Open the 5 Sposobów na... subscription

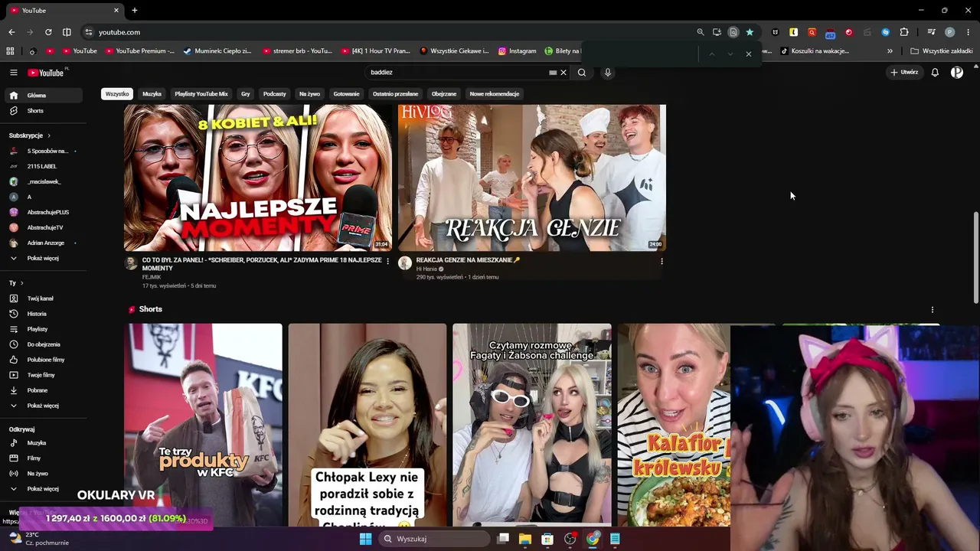click(x=42, y=151)
